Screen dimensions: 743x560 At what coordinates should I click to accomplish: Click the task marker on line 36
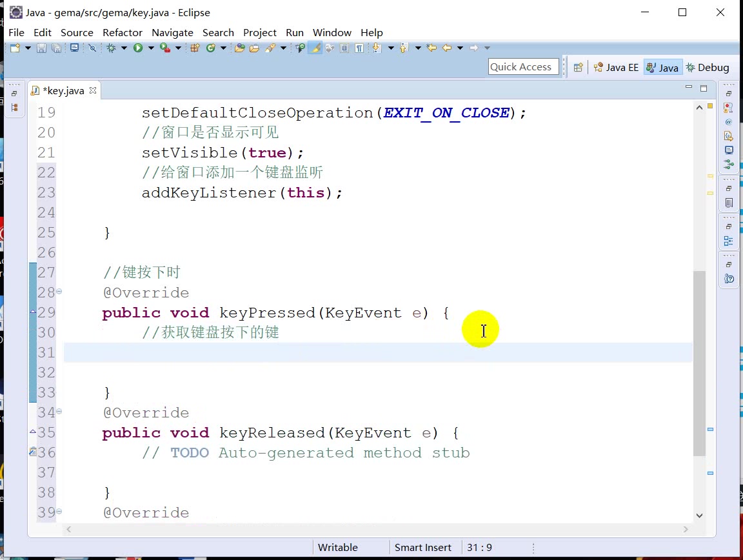tap(33, 452)
